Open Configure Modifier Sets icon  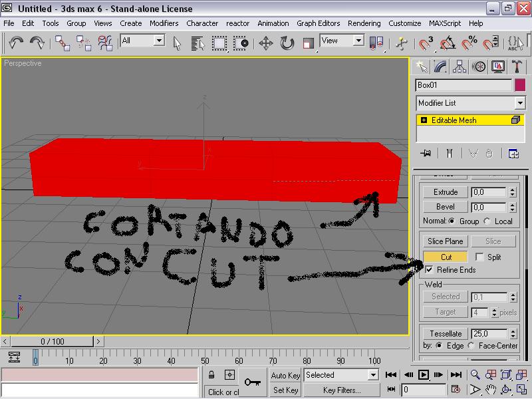click(x=513, y=154)
